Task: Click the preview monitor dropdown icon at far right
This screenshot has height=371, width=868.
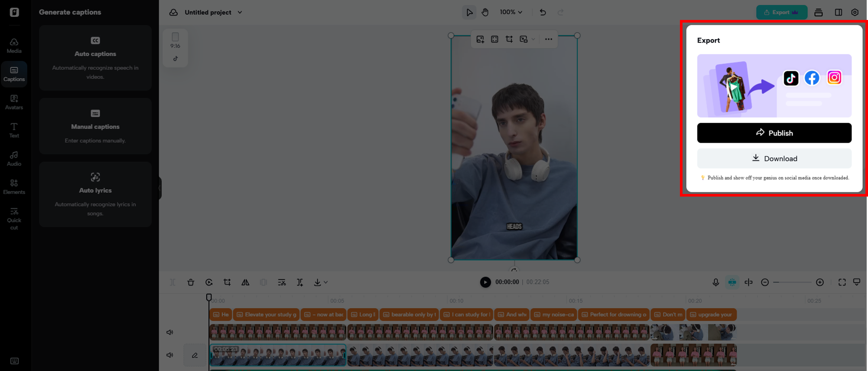Action: pos(857,282)
